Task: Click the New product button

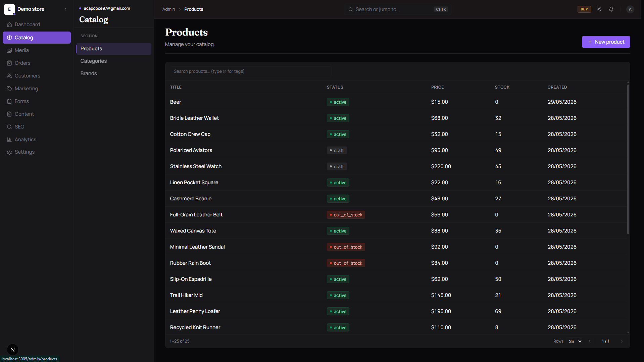Action: click(x=606, y=42)
